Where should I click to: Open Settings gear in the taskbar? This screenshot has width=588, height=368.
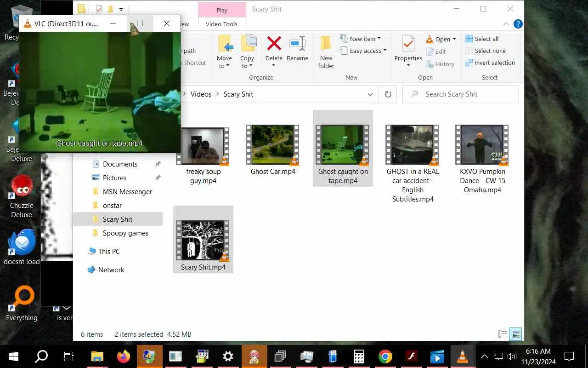pyautogui.click(x=228, y=356)
